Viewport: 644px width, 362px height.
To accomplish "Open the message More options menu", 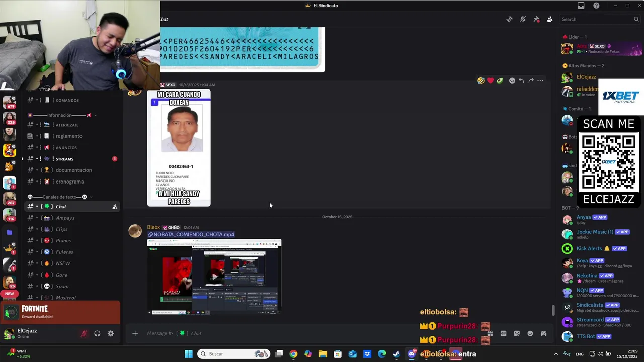I will (x=540, y=80).
